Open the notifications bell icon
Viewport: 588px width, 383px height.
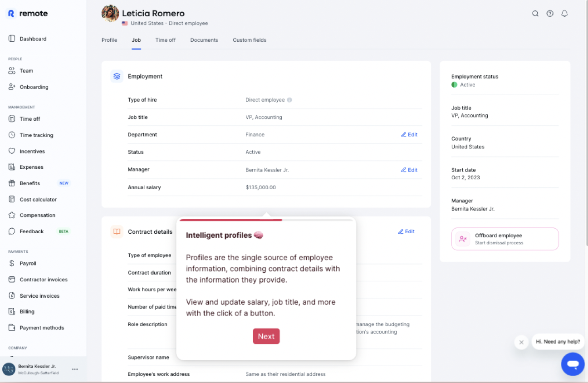[564, 14]
